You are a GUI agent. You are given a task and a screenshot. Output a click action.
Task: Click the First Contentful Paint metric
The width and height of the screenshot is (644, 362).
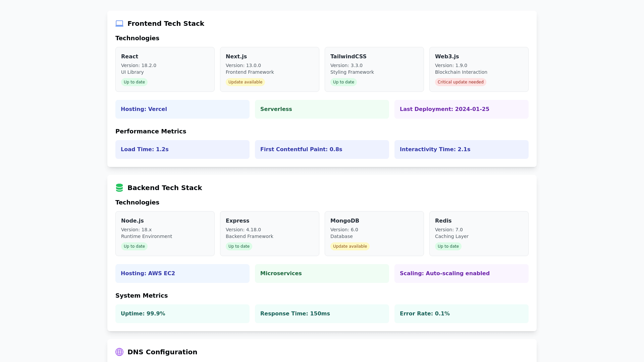pos(322,149)
